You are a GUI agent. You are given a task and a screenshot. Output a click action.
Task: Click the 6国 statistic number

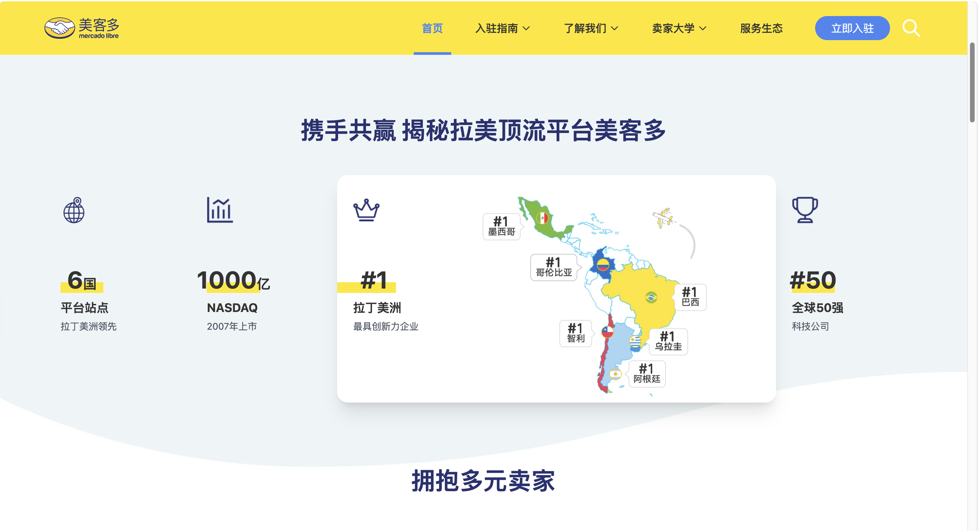point(82,280)
